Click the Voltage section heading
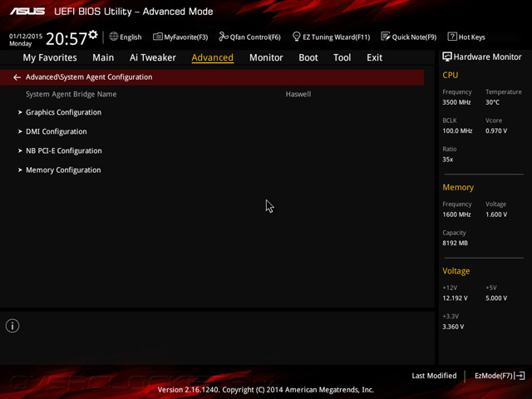 456,271
